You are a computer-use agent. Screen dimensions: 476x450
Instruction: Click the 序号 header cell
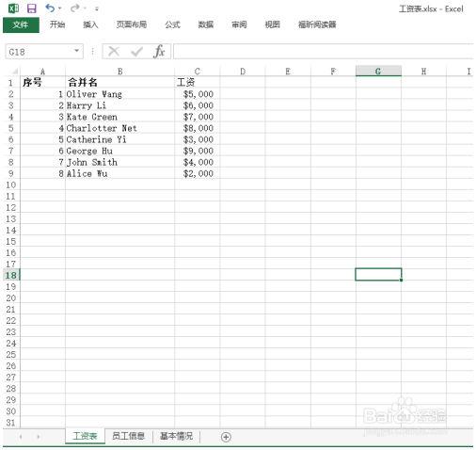pos(43,83)
